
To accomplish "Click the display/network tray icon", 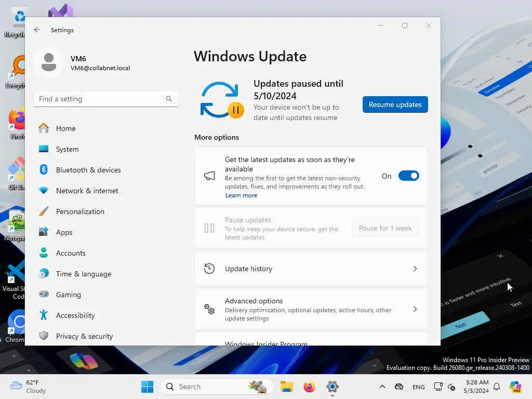I will (438, 387).
